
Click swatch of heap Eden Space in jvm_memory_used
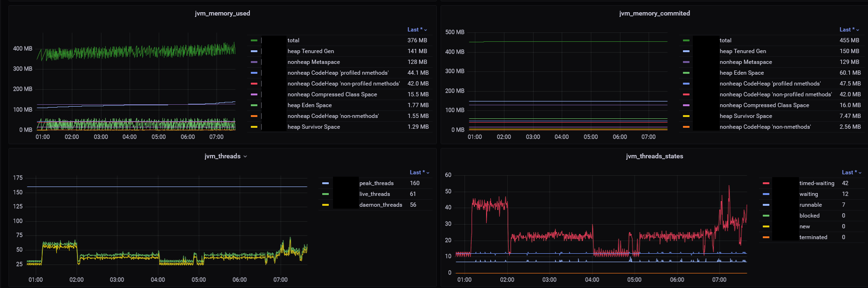coord(254,105)
